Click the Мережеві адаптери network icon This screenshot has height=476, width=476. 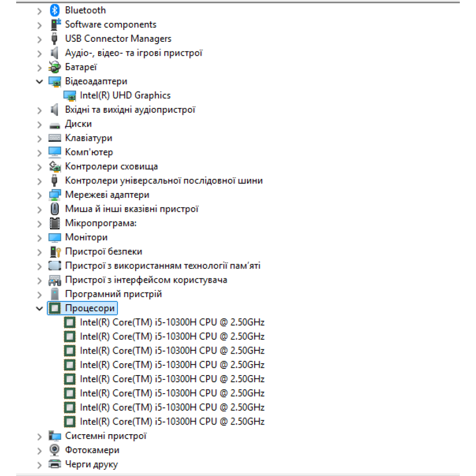click(55, 195)
